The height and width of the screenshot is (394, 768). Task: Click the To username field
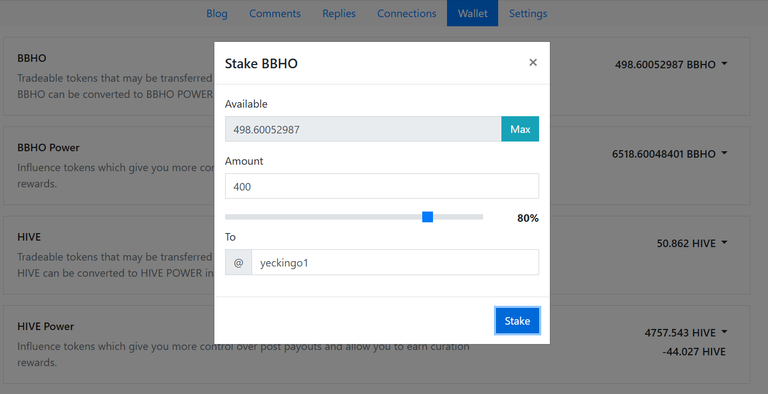click(395, 263)
